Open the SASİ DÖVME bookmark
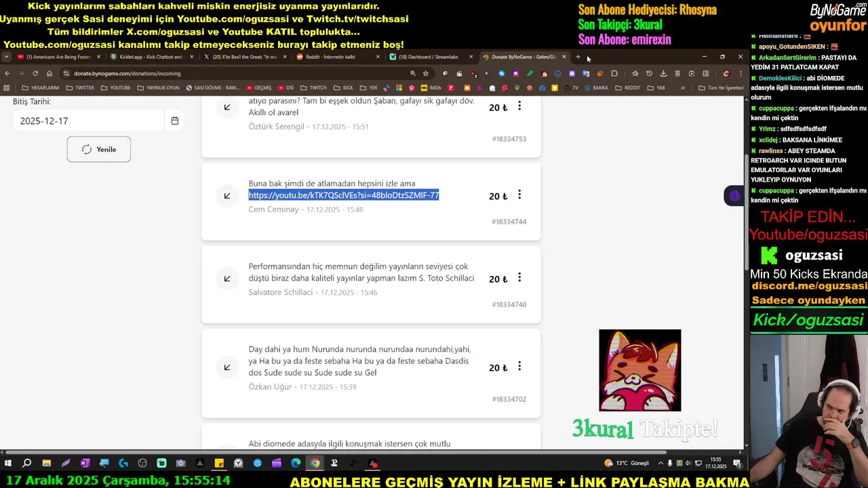 (212, 87)
